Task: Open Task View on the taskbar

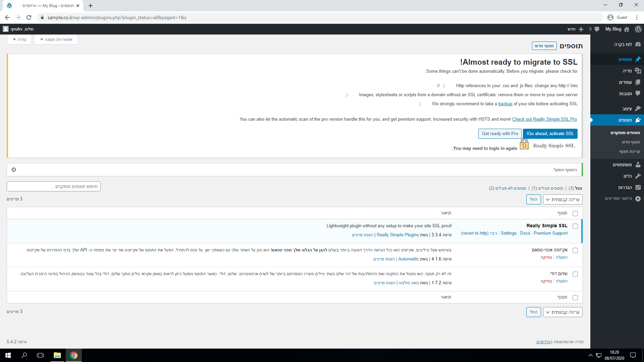Action: point(40,355)
